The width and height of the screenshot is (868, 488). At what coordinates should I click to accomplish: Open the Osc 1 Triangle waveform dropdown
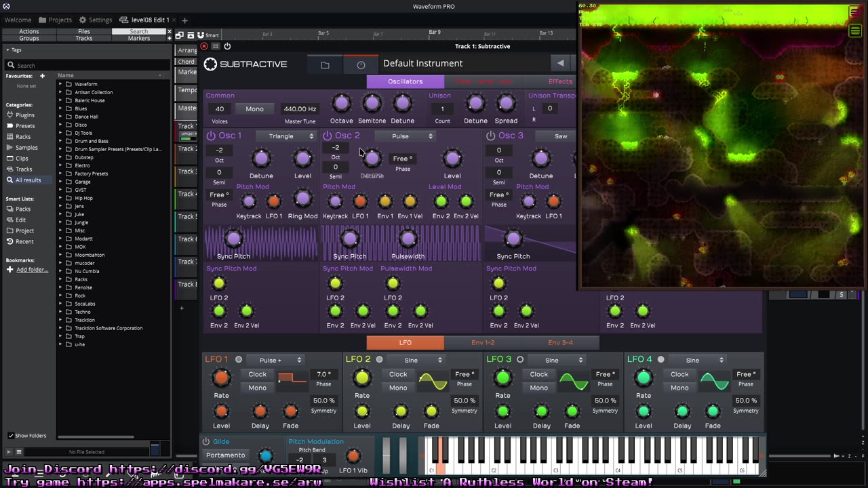point(286,136)
